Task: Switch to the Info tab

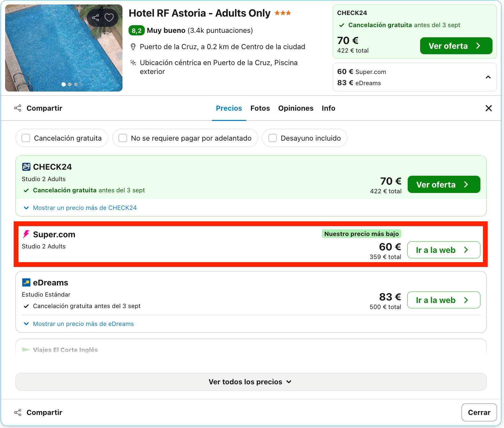Action: coord(328,108)
